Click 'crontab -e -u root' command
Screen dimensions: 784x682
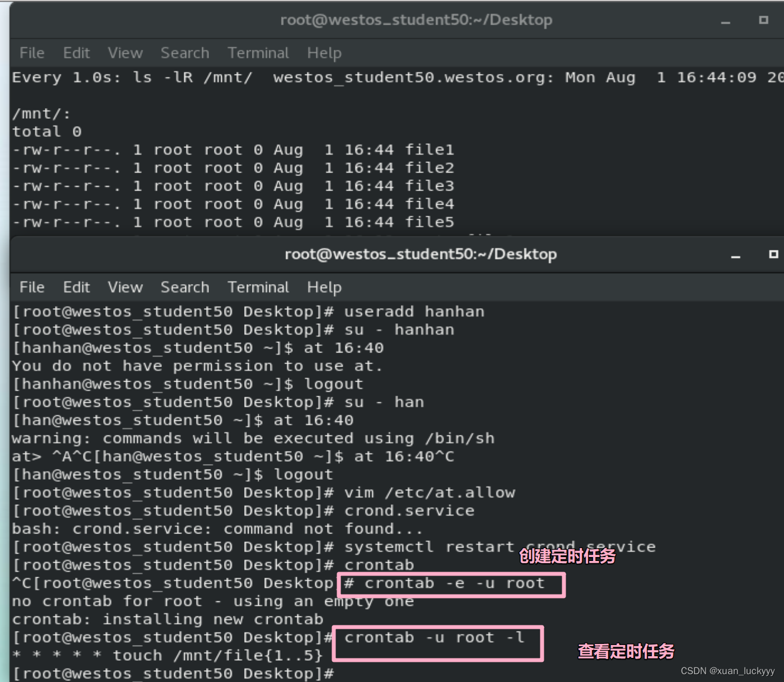[454, 583]
